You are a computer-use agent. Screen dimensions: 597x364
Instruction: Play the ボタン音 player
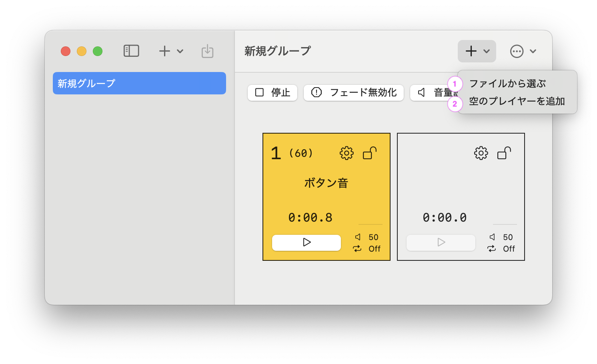tap(307, 242)
